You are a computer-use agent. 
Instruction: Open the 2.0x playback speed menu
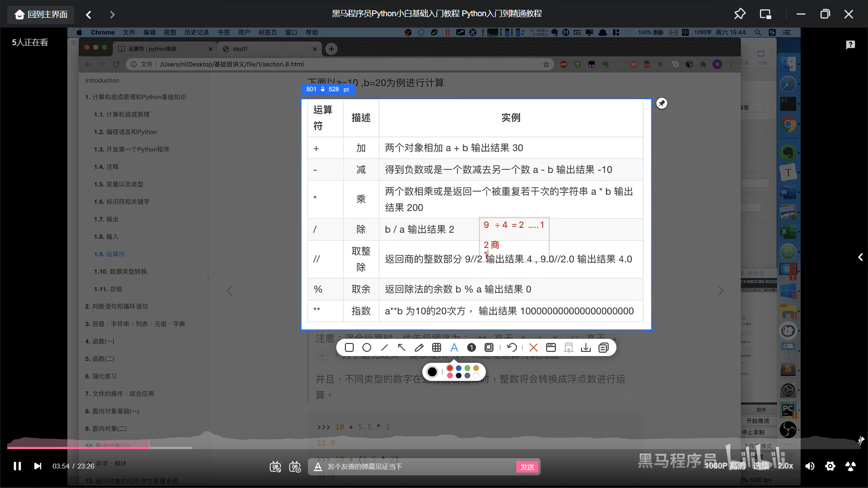click(x=785, y=466)
